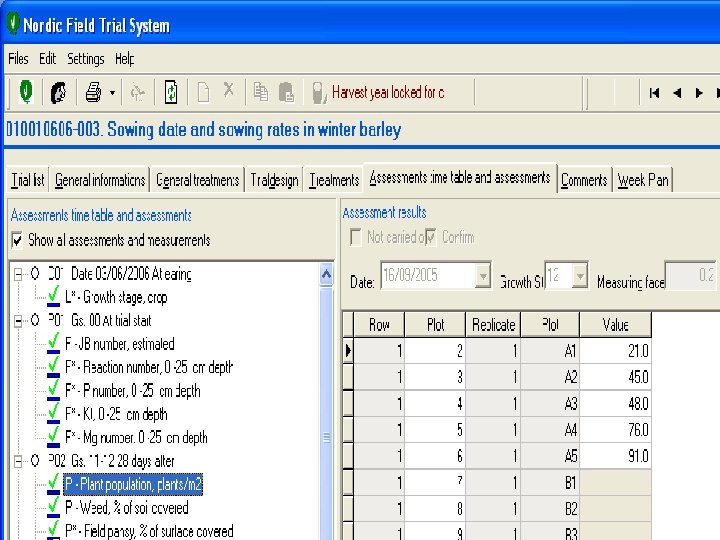Click the Date field showing 16/09/2005

(428, 276)
